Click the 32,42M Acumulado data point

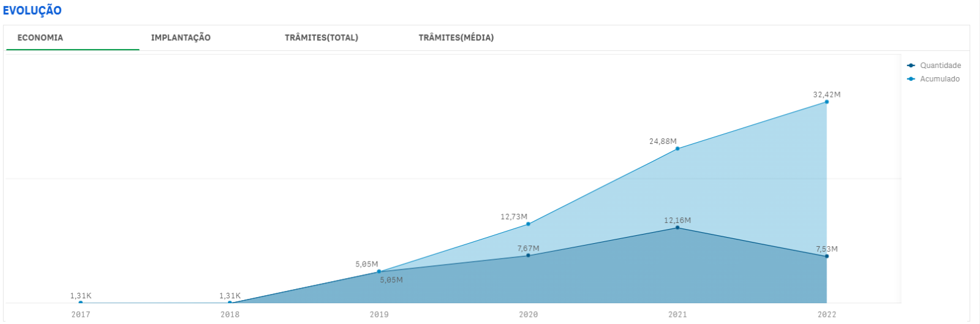(827, 102)
